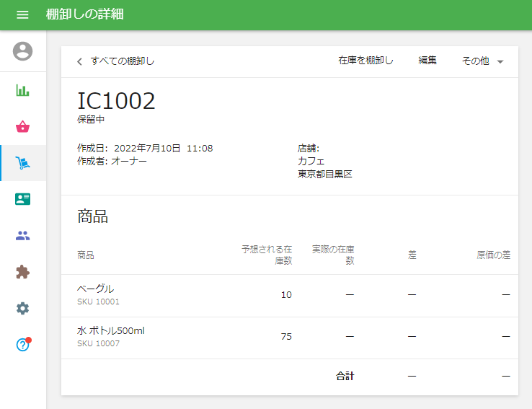Open the reports bar chart icon
Image resolution: width=532 pixels, height=409 pixels.
23,91
